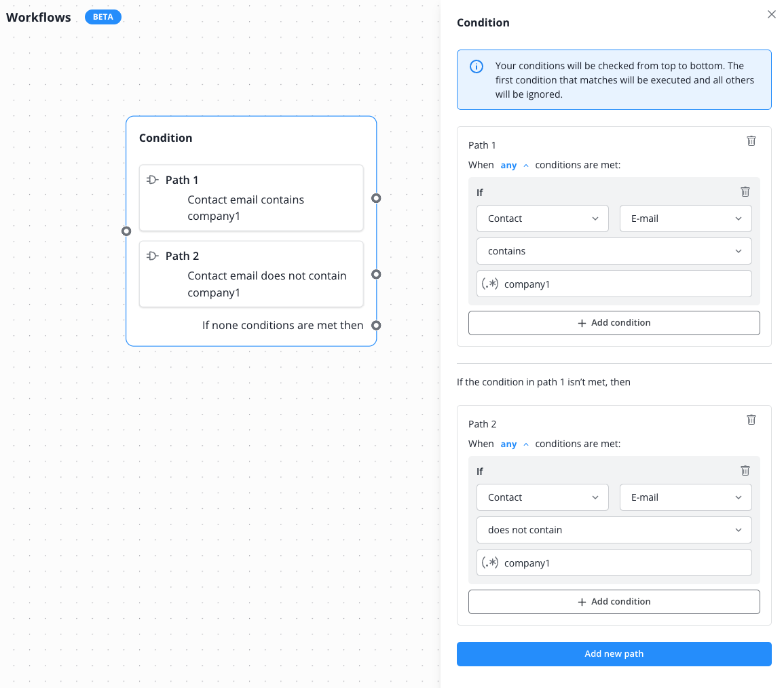This screenshot has width=784, height=688.
Task: Open the Contact dropdown in Path 1
Action: pyautogui.click(x=543, y=218)
